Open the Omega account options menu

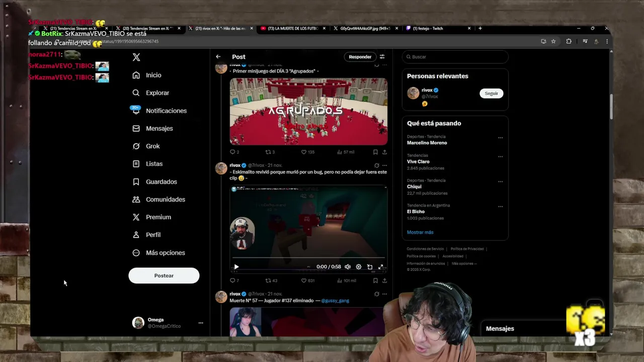(x=200, y=323)
